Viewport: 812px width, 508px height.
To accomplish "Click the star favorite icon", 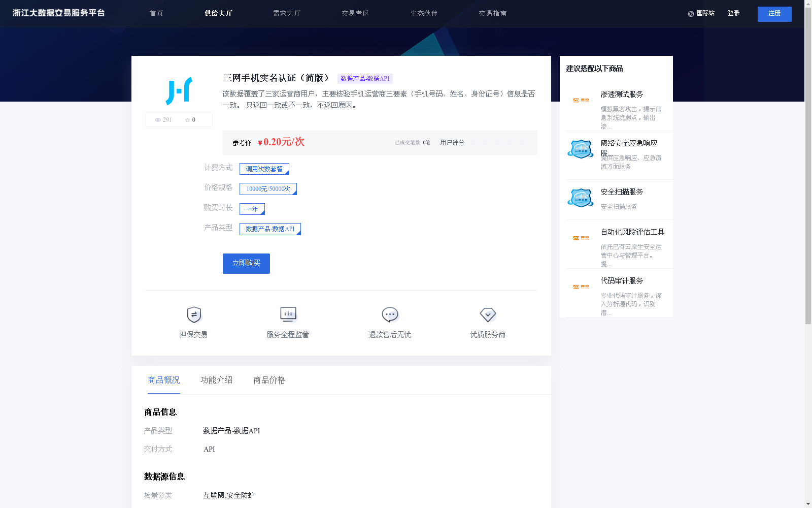I will tap(187, 120).
